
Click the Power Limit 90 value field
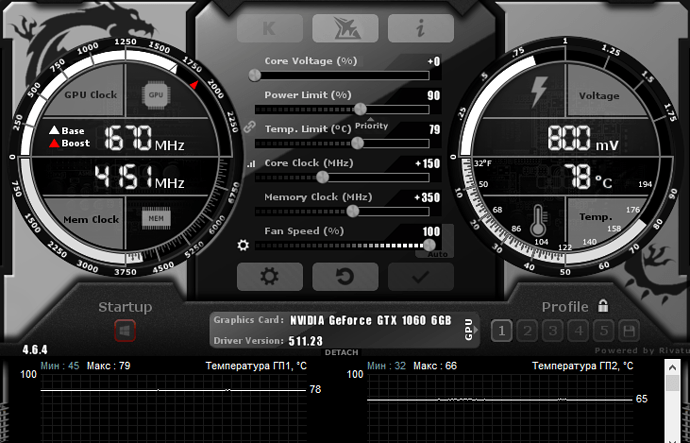pyautogui.click(x=433, y=95)
